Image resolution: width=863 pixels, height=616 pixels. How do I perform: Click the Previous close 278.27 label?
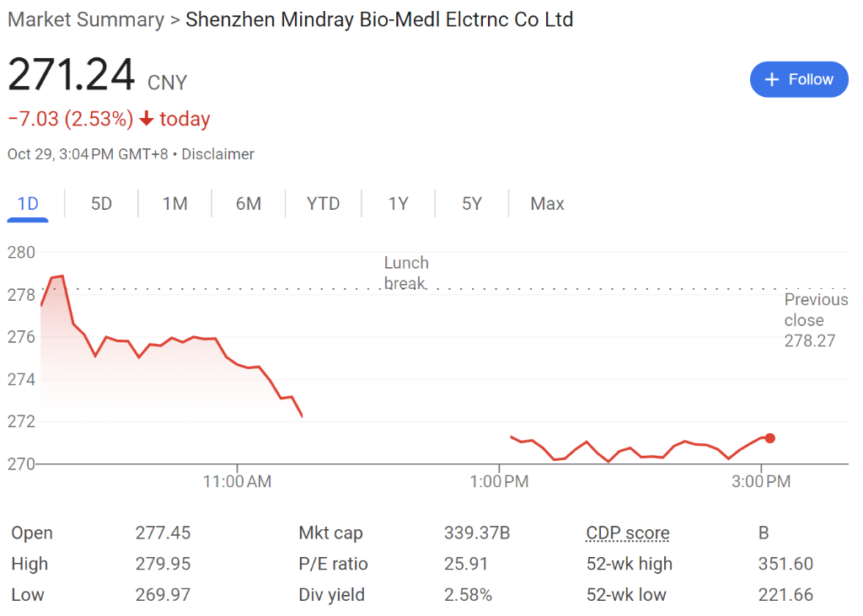815,320
